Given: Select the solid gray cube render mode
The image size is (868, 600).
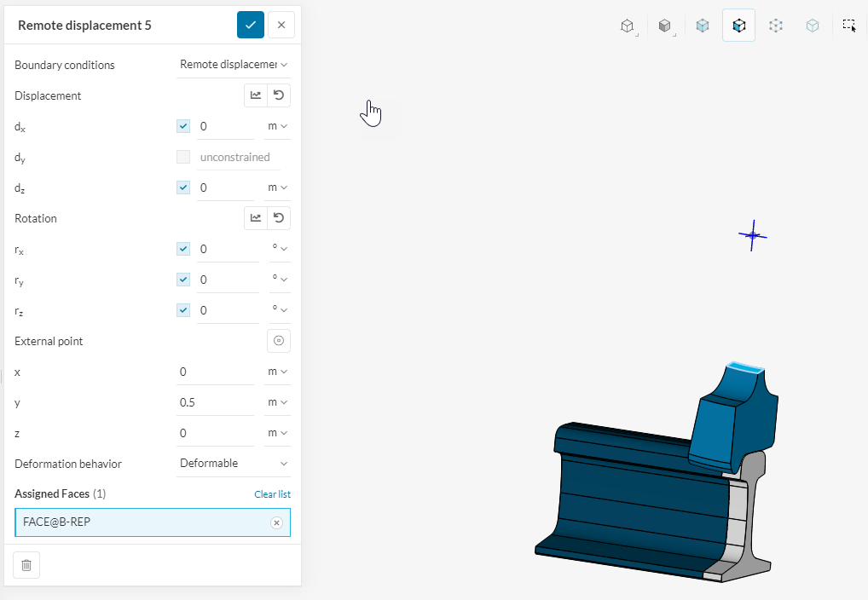Looking at the screenshot, I should (x=665, y=26).
